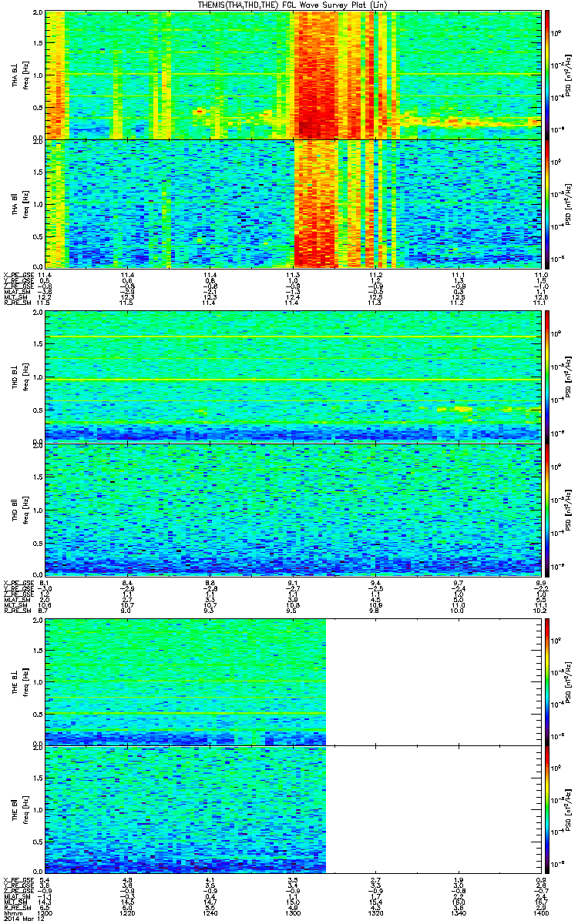
Task: Click the 1.0 frequency tick on THA B⊥ axis
Action: pyautogui.click(x=38, y=75)
